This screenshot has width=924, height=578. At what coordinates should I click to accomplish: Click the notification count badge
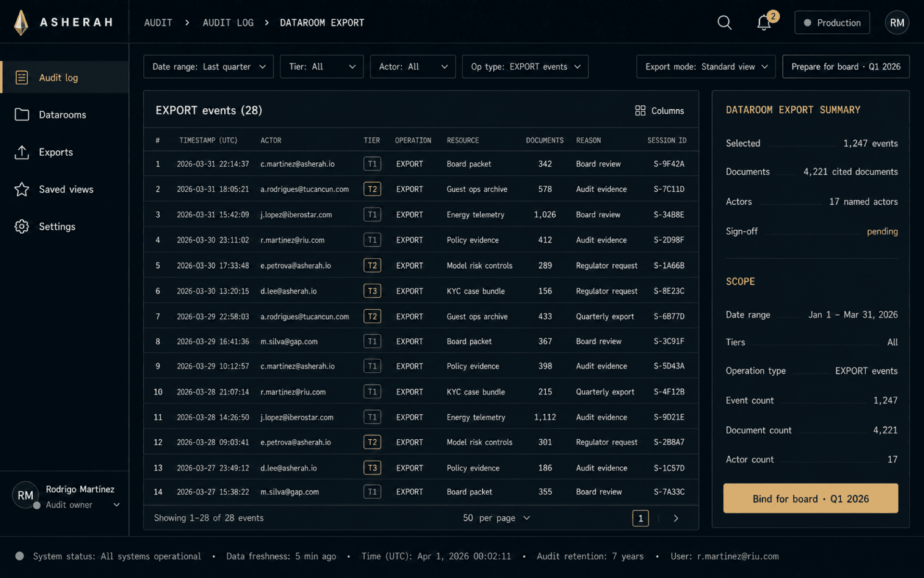click(773, 16)
